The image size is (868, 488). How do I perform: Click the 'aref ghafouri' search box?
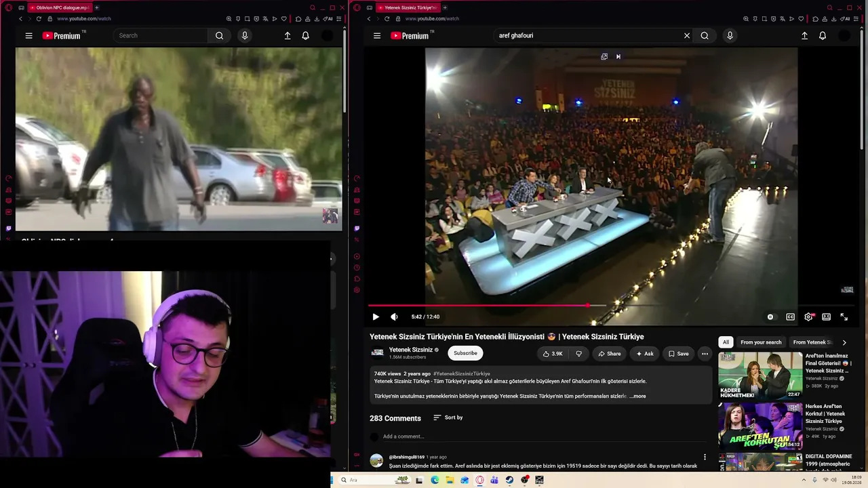[x=587, y=36]
